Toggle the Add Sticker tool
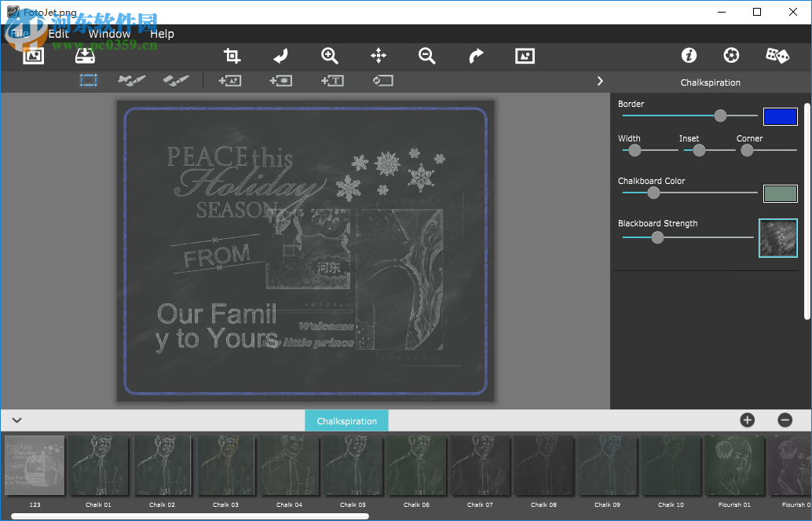Viewport: 812px width, 521px height. click(x=280, y=80)
